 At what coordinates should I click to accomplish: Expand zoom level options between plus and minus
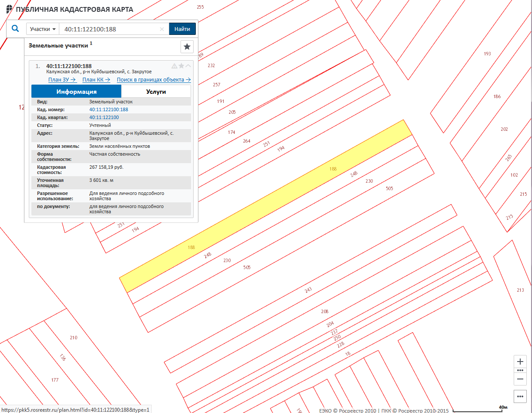point(520,370)
